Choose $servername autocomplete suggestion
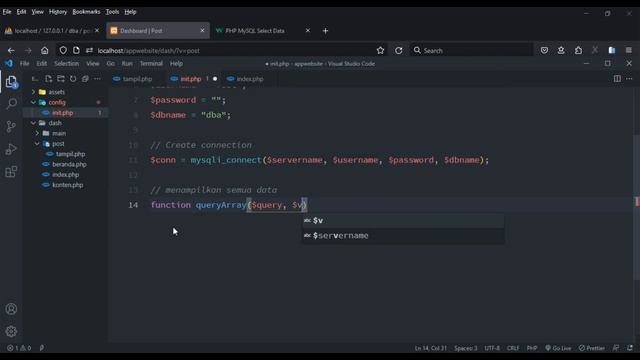 point(403,236)
